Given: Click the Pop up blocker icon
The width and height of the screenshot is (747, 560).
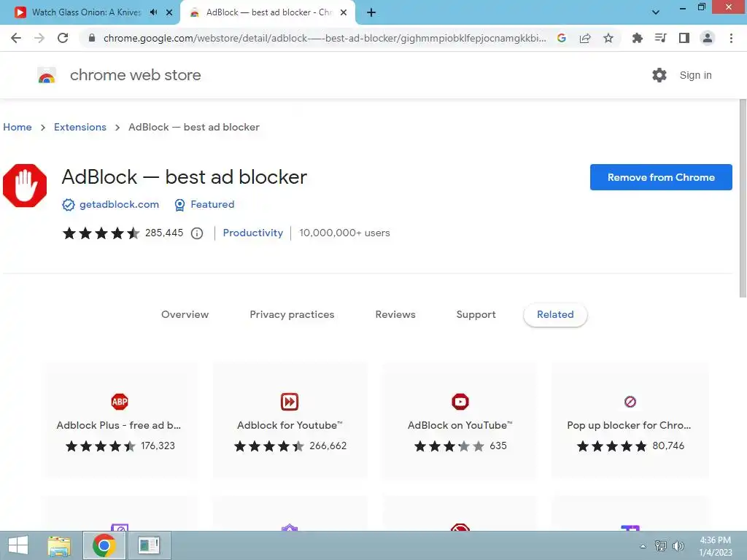Looking at the screenshot, I should pos(630,402).
